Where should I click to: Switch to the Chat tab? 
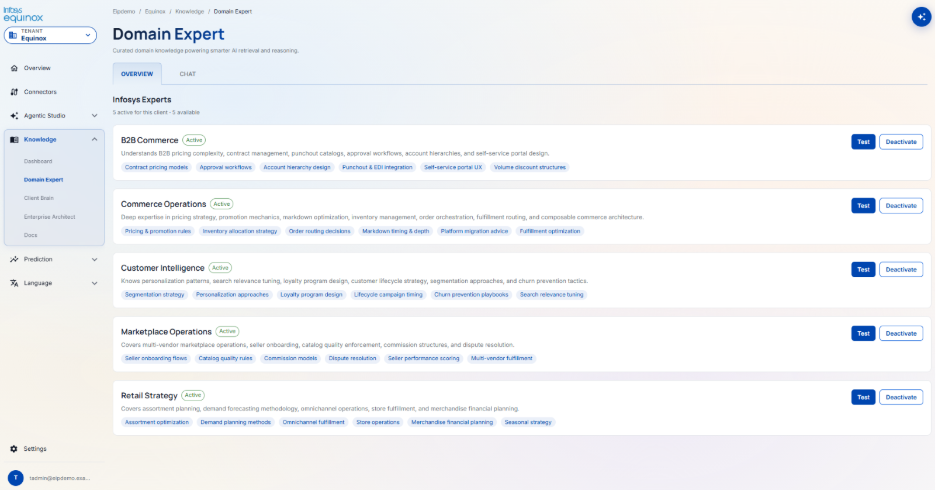187,74
